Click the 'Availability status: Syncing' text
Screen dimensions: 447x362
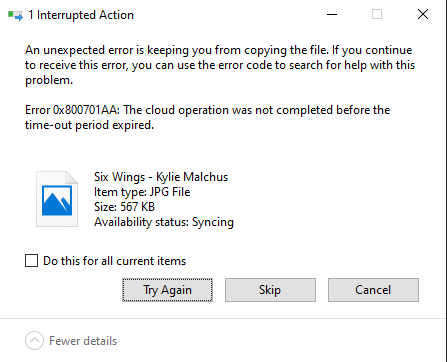click(x=164, y=222)
